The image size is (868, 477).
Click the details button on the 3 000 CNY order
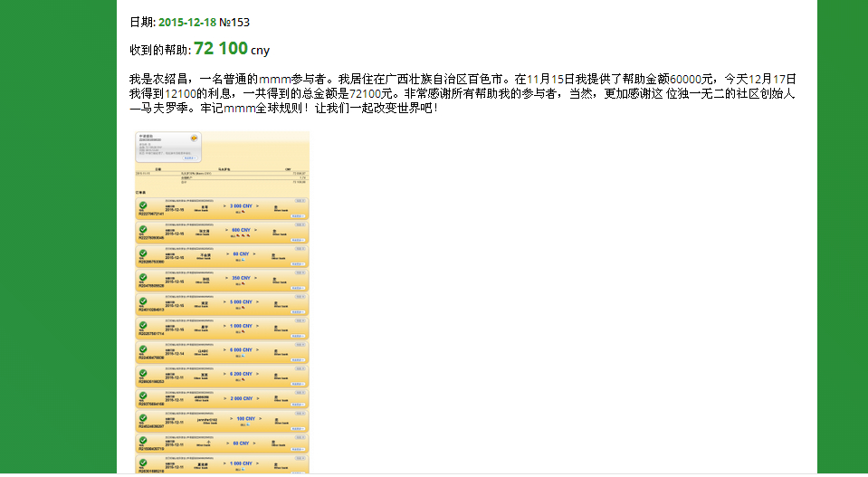(x=299, y=216)
